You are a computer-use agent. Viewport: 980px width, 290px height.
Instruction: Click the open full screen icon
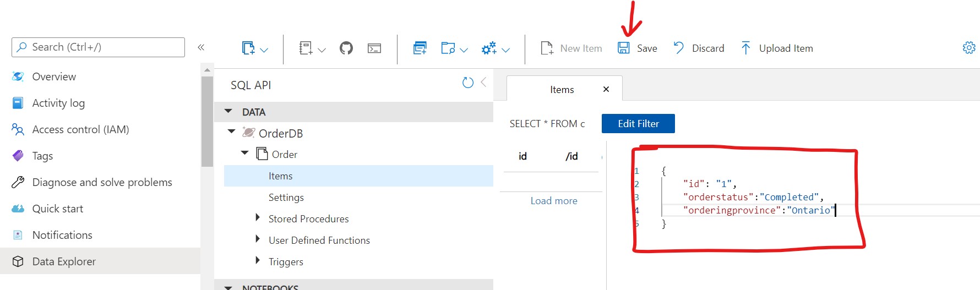[x=420, y=48]
